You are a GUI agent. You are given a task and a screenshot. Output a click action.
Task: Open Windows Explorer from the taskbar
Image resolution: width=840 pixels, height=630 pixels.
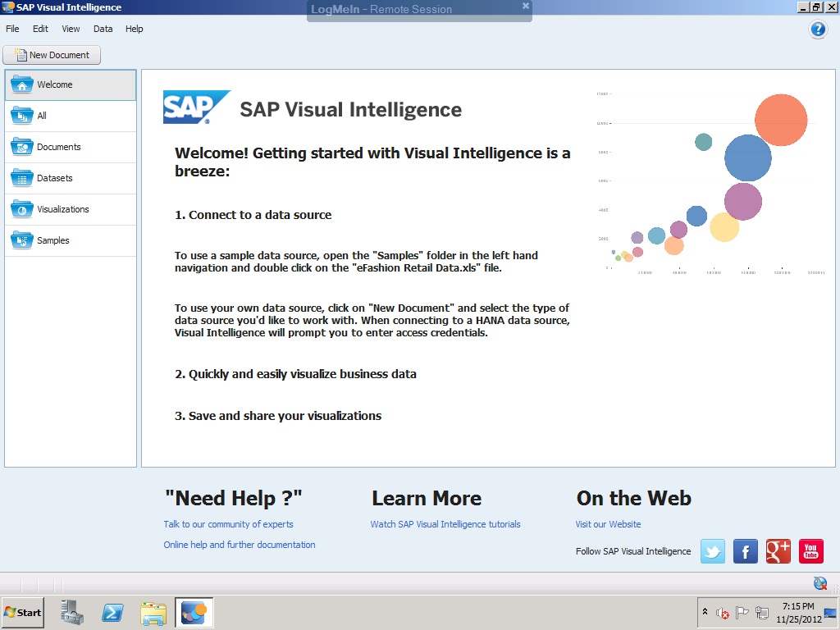point(153,612)
